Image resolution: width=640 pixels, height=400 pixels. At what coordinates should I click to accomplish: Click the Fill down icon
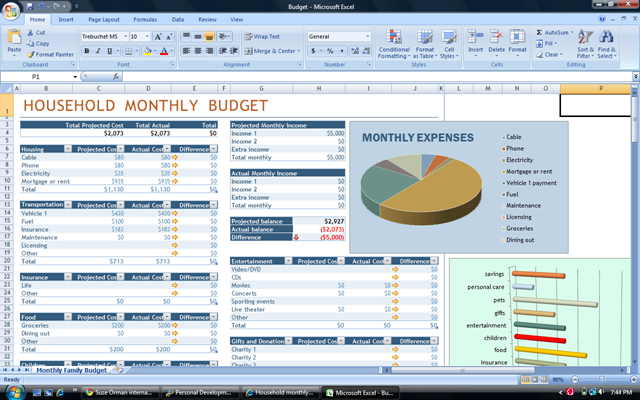[539, 43]
